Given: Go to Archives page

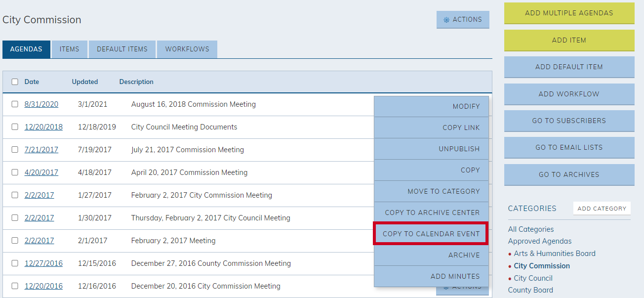Looking at the screenshot, I should tap(569, 174).
